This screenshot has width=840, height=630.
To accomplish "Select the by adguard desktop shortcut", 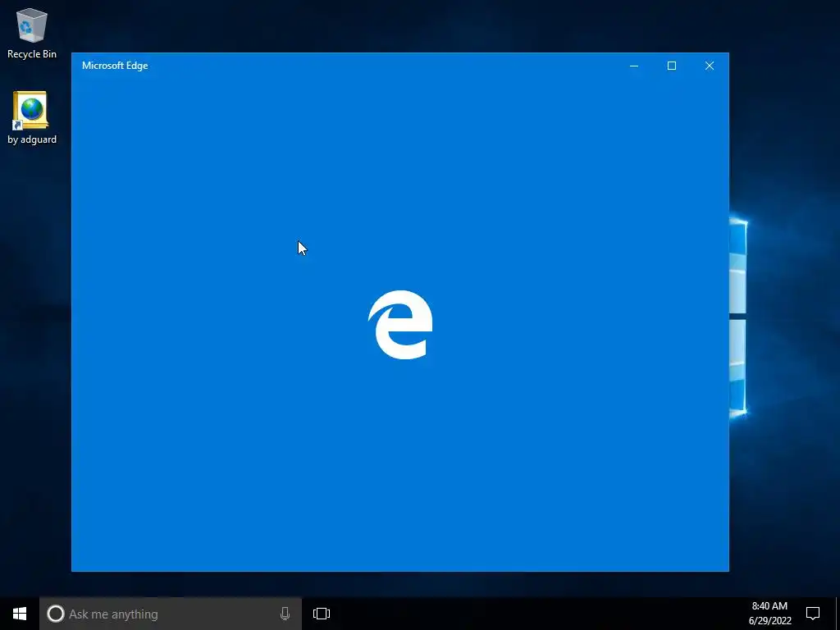I will coord(32,118).
